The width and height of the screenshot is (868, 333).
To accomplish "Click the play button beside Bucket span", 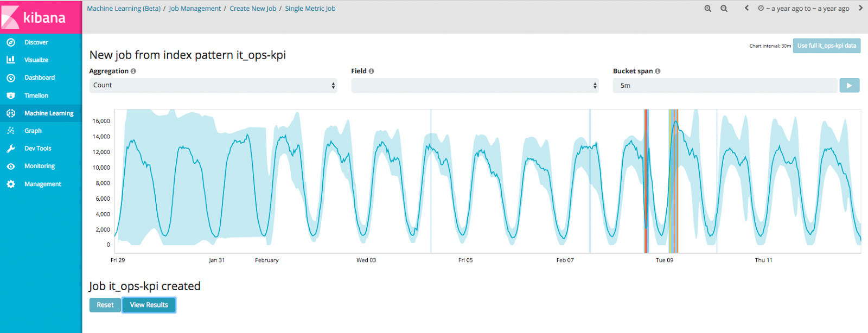I will click(x=850, y=85).
